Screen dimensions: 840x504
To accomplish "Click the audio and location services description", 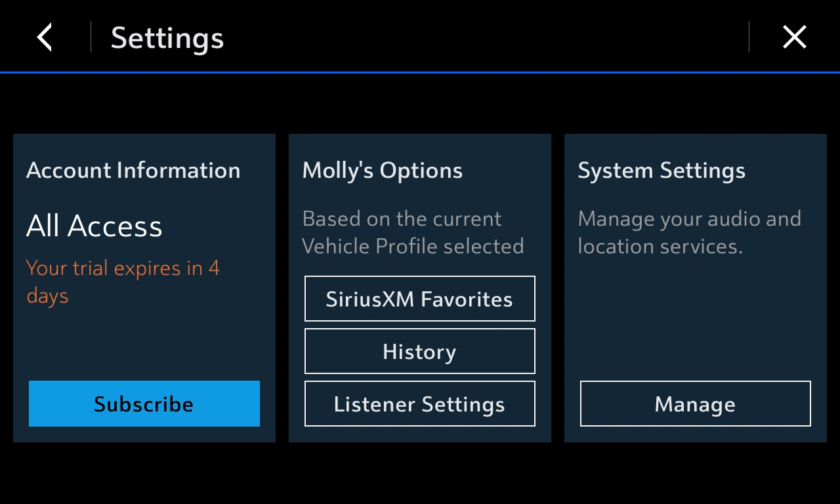I will [x=689, y=232].
